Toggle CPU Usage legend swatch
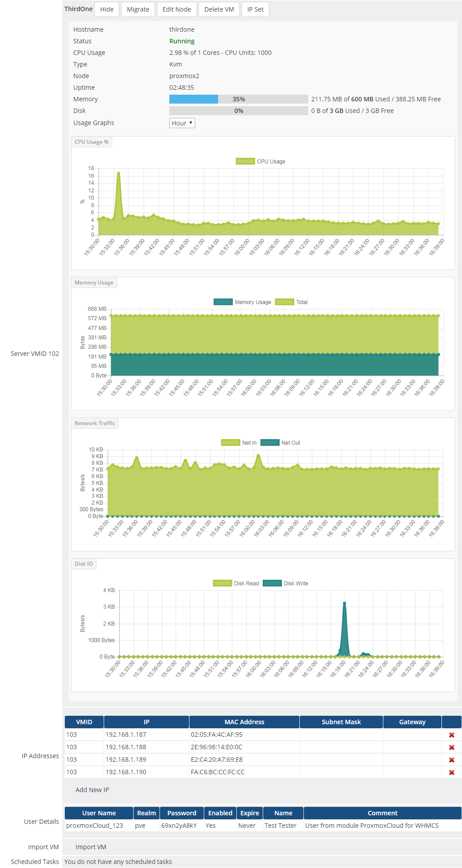Viewport: 462px width, 868px height. [245, 161]
